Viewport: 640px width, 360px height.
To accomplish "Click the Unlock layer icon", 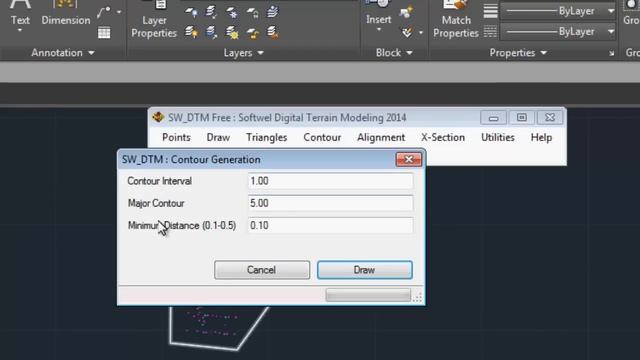I will coord(253,33).
